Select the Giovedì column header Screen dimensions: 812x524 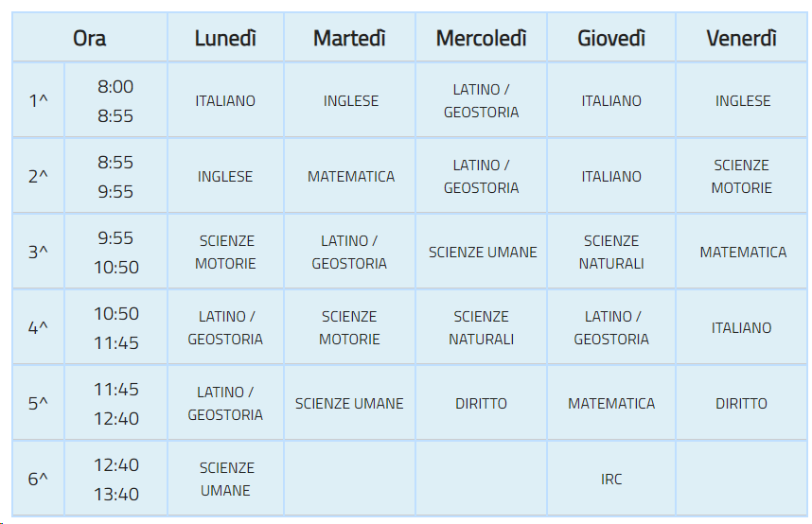pyautogui.click(x=611, y=37)
